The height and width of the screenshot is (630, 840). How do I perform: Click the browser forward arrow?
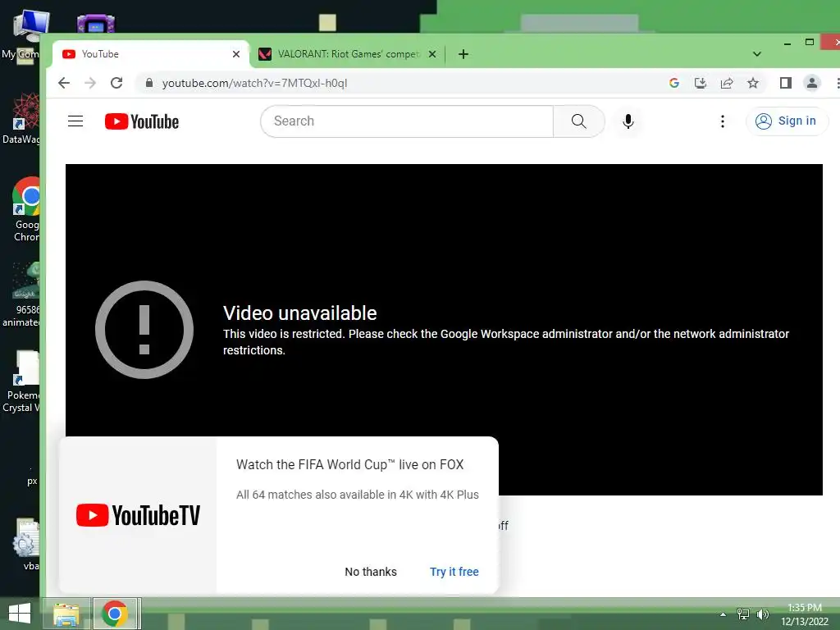coord(90,83)
